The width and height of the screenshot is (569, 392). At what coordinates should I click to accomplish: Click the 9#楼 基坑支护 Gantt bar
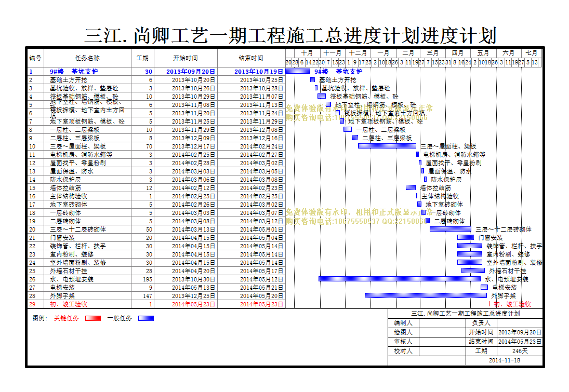coord(298,72)
